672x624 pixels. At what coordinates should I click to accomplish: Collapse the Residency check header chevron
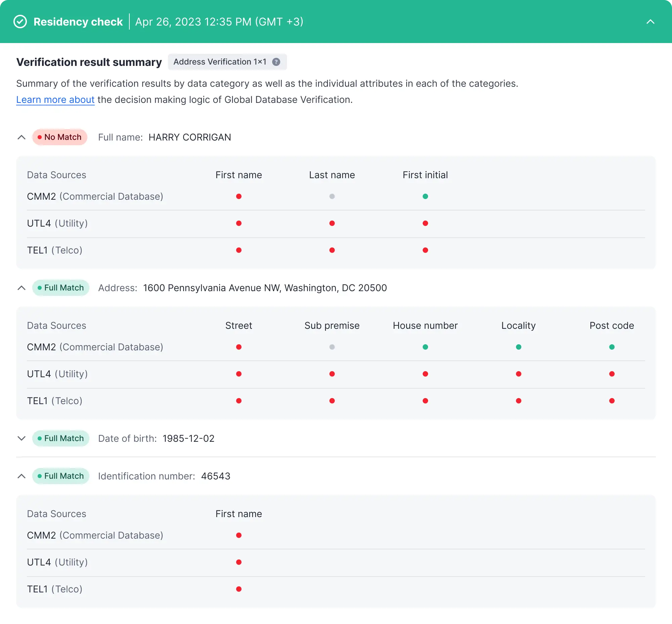point(650,22)
